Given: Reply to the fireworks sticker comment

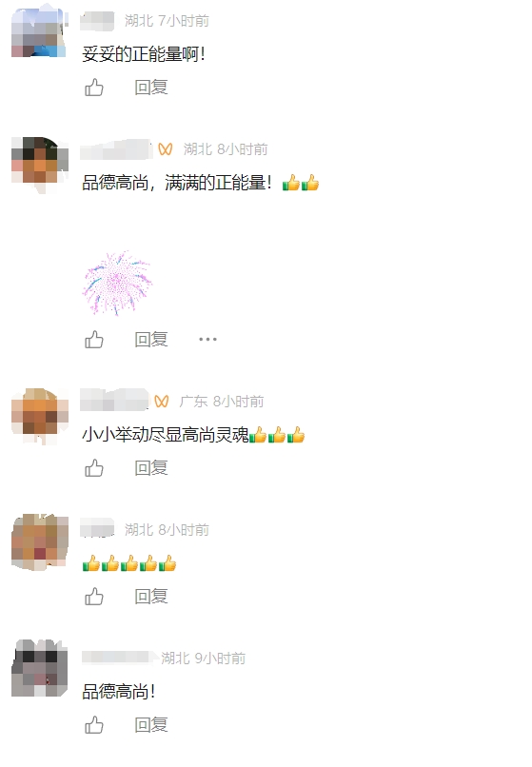Looking at the screenshot, I should [151, 340].
